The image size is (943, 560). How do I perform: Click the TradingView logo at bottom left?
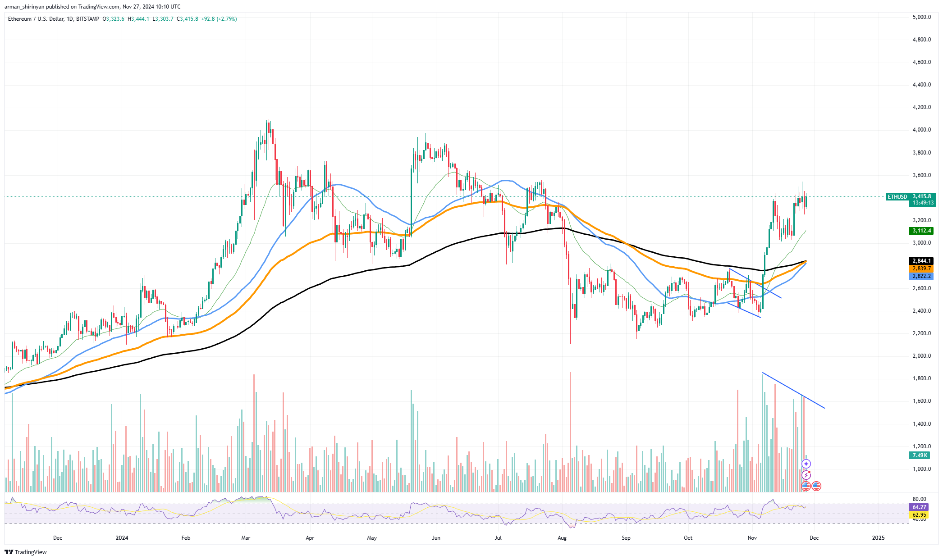(x=26, y=552)
